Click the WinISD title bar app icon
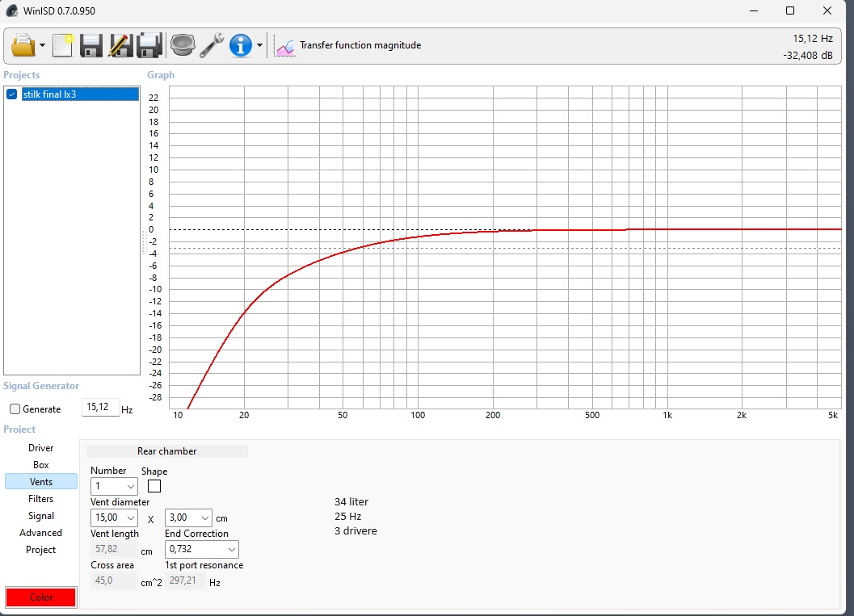 tap(11, 10)
